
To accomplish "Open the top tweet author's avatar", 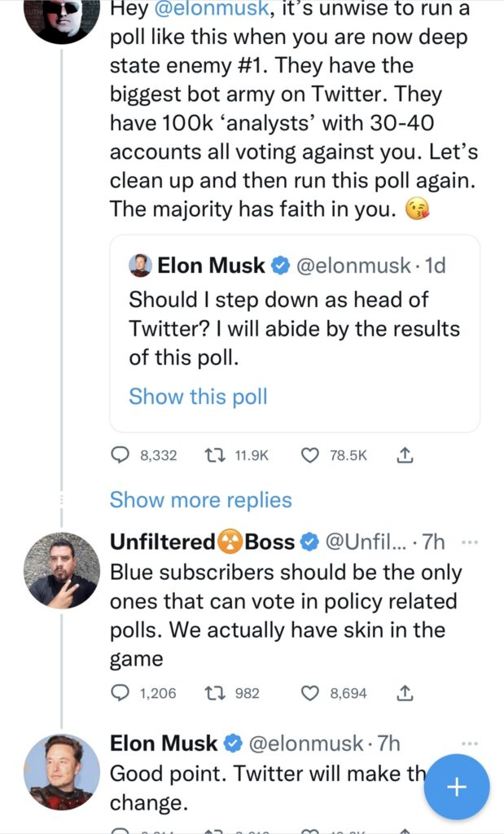I will tap(62, 16).
